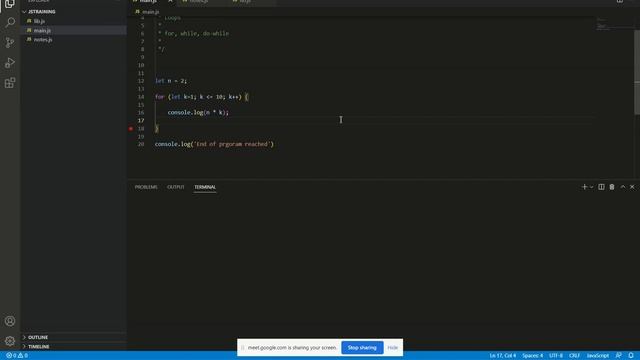Open the Search view magnifier icon

click(x=10, y=22)
